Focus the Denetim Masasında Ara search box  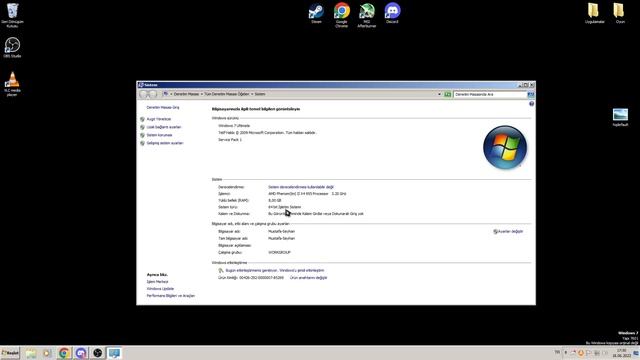(x=490, y=94)
